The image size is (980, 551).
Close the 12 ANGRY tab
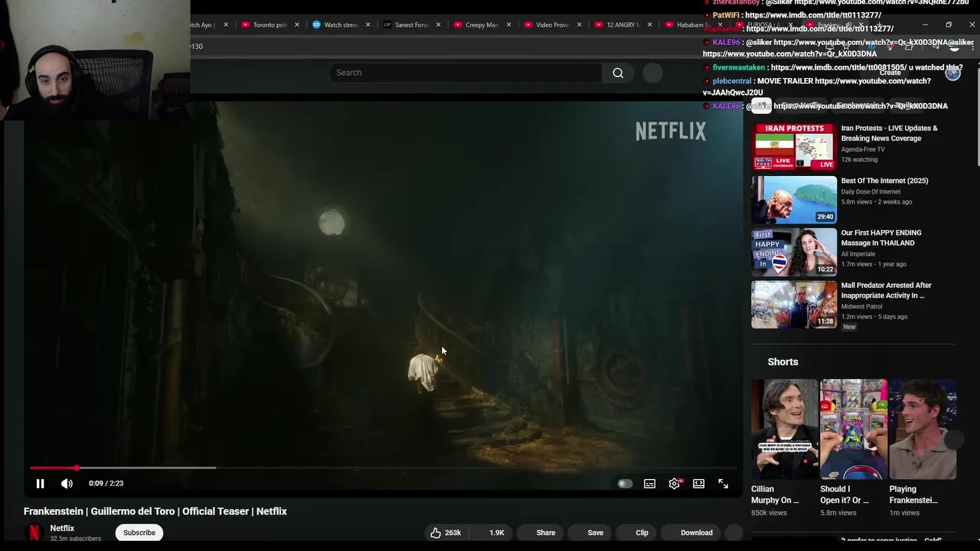[x=650, y=24]
